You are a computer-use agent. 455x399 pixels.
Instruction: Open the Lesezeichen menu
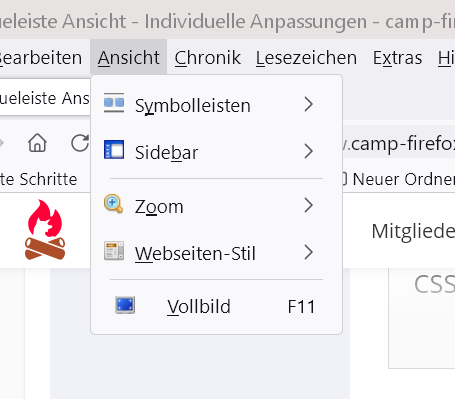[x=306, y=58]
